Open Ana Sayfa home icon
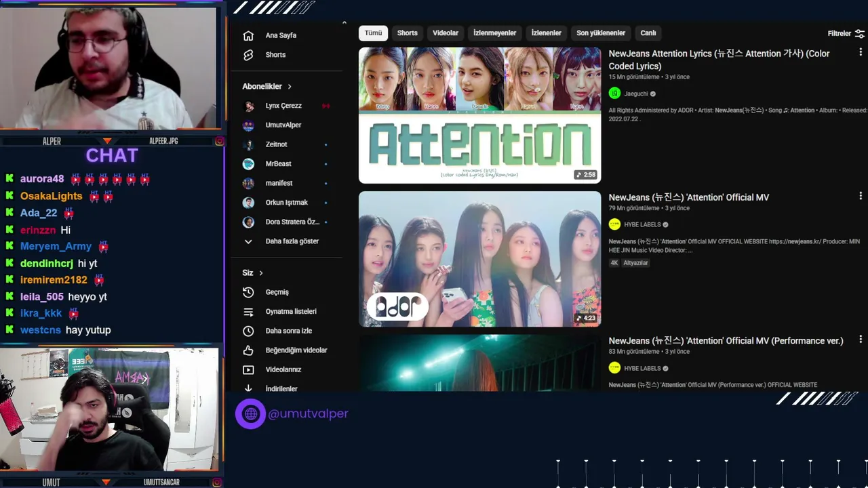Viewport: 868px width, 488px height. (248, 35)
